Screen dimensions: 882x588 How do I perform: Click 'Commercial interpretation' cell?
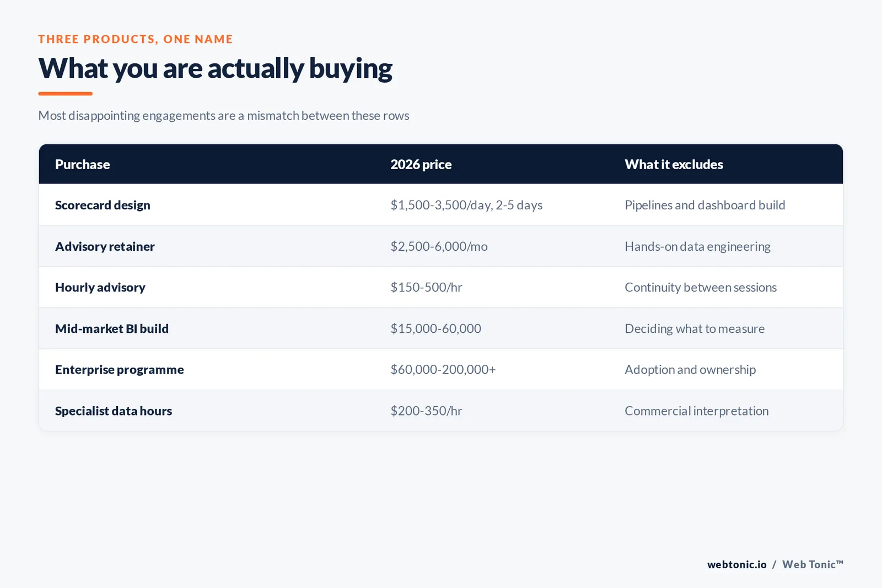point(697,411)
